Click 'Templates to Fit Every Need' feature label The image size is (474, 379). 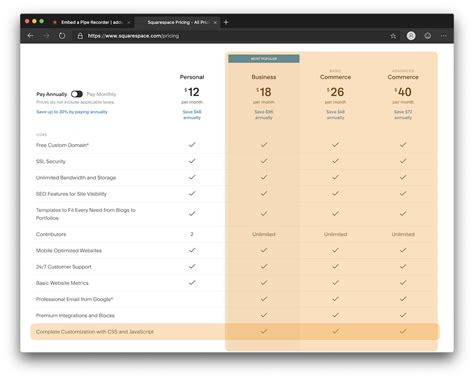coord(86,214)
